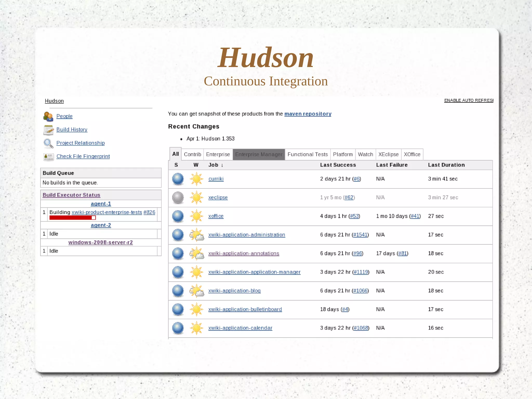This screenshot has height=399, width=532.
Task: Sort by the S status column header
Action: (x=176, y=165)
